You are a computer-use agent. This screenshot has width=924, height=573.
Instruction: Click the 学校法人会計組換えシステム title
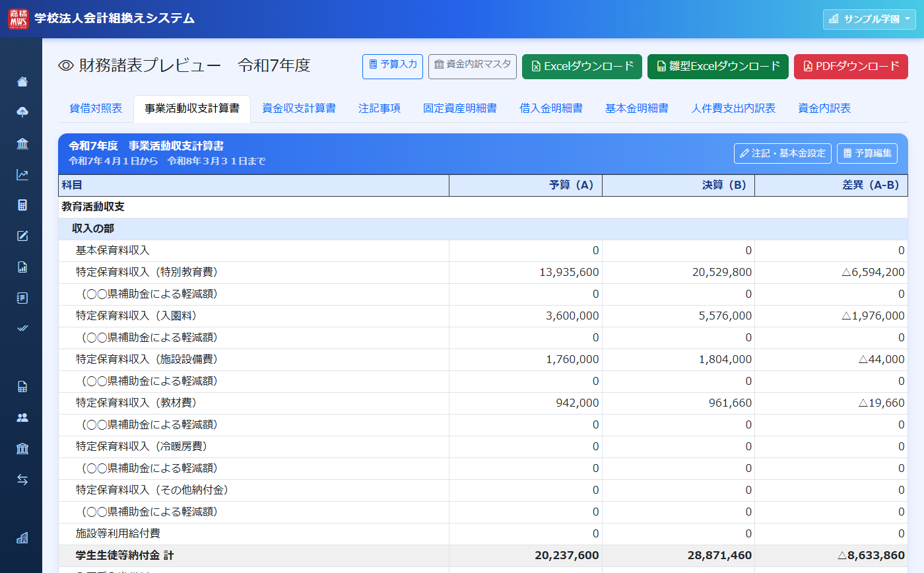click(114, 18)
